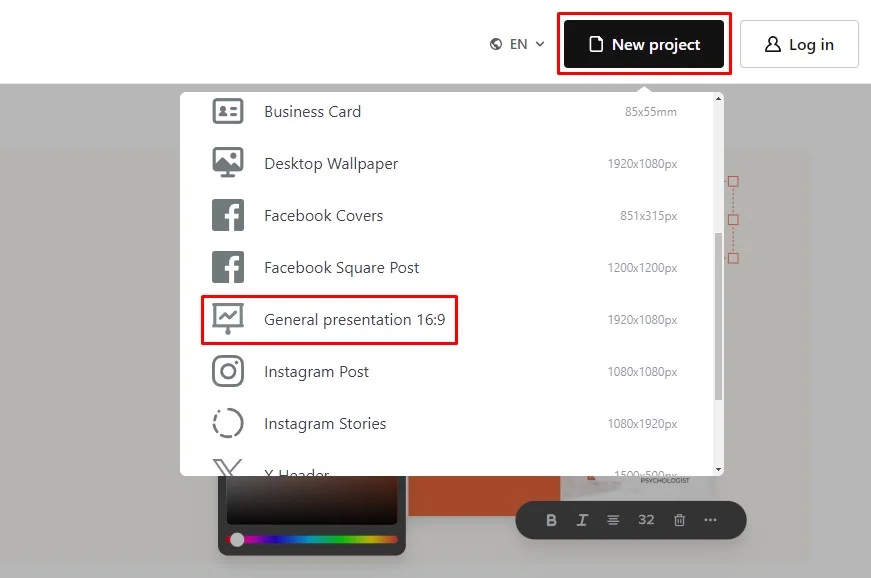This screenshot has height=578, width=871.
Task: Click inside the dark color picker gradient
Action: coord(311,500)
